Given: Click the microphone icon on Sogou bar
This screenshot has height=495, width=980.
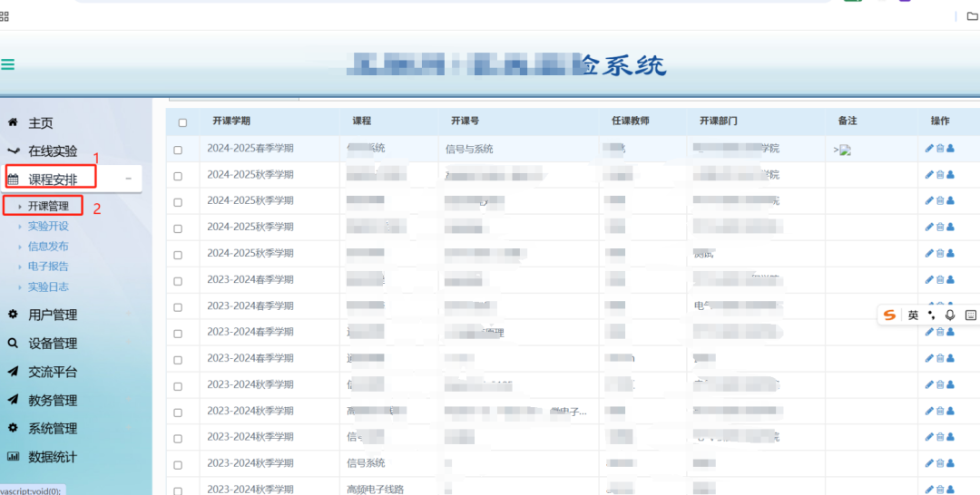Looking at the screenshot, I should pos(950,315).
